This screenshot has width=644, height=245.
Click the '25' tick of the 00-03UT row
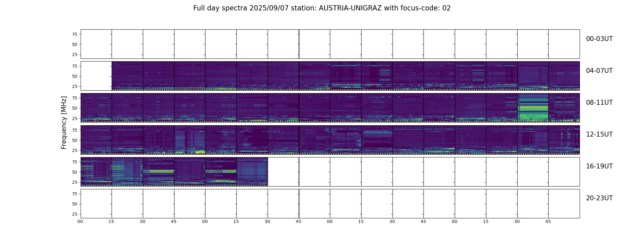pos(75,55)
